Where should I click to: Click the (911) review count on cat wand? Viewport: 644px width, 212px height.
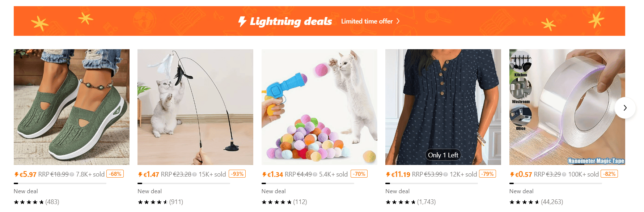(177, 202)
